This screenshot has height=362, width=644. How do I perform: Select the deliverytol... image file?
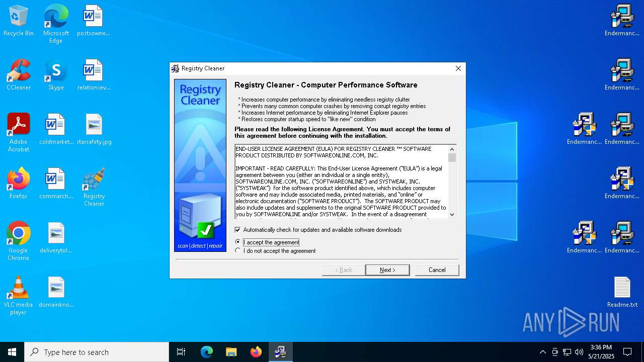tap(56, 238)
